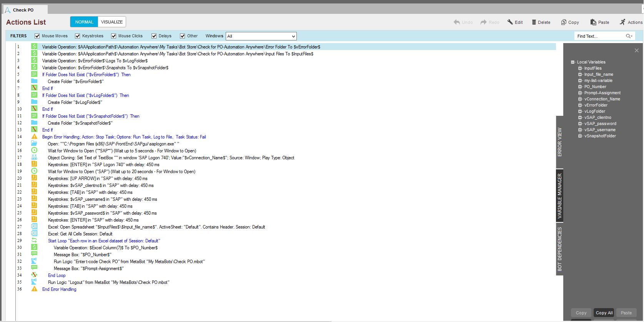
Task: Click the Find Text search magnifier icon
Action: (629, 36)
